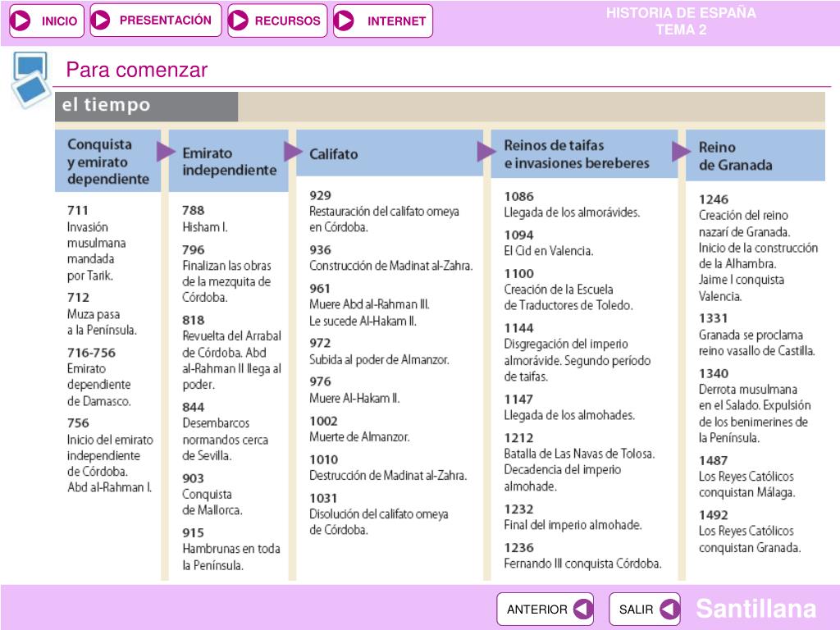
Task: Click 'Llegada de los almohades.' text
Action: [x=569, y=415]
